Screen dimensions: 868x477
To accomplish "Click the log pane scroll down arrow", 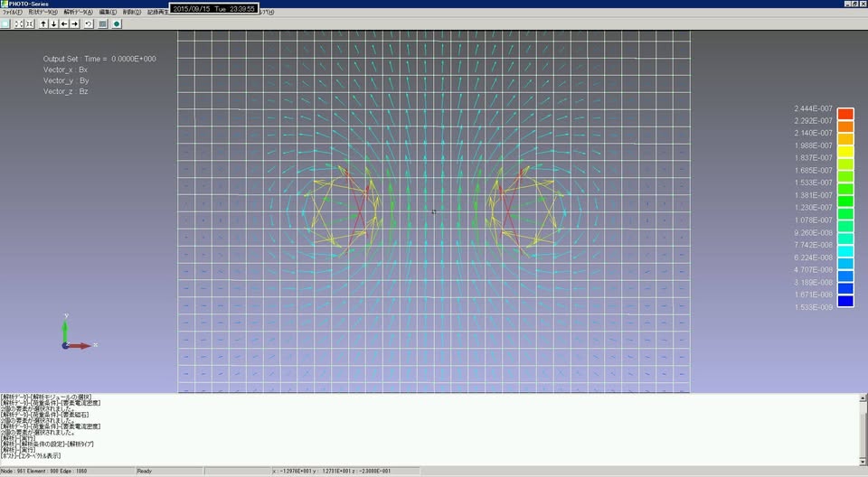I will pos(863,462).
